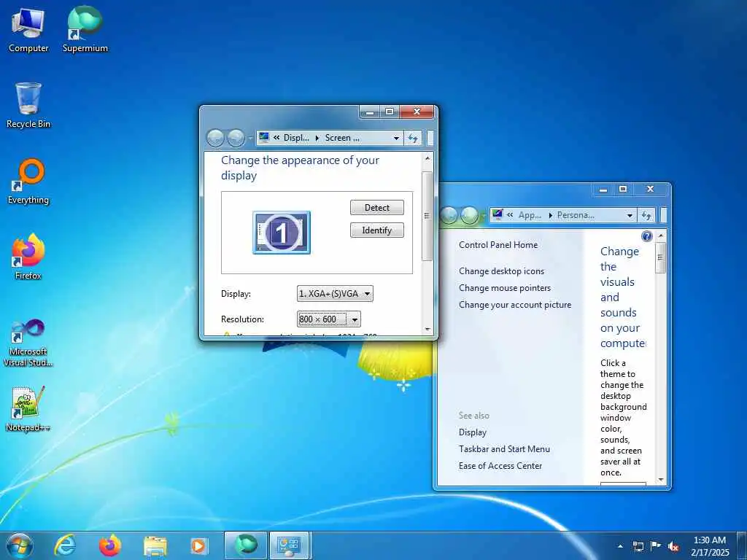Open the Display link under See also
The image size is (747, 560).
pyautogui.click(x=473, y=432)
